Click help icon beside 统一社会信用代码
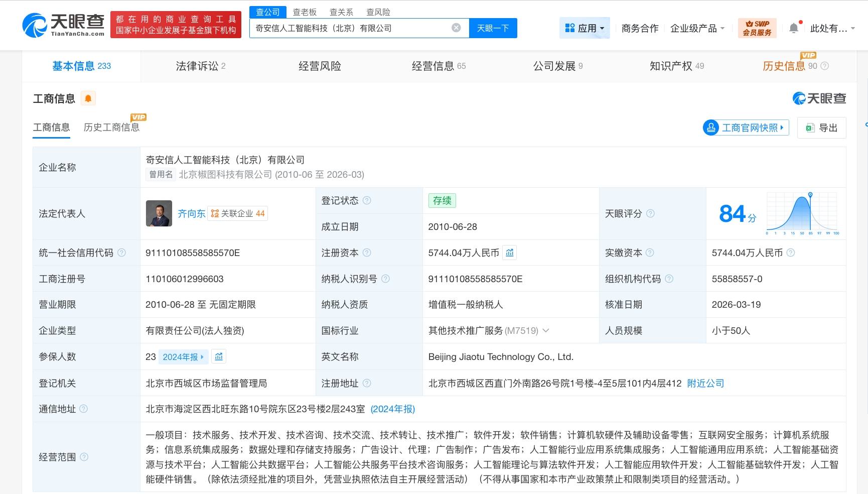 coord(121,253)
